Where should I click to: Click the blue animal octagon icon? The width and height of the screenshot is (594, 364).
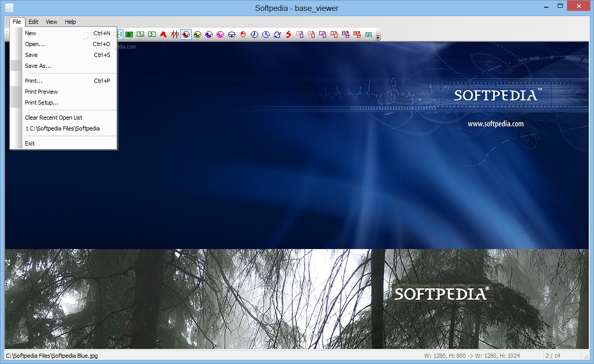point(209,34)
